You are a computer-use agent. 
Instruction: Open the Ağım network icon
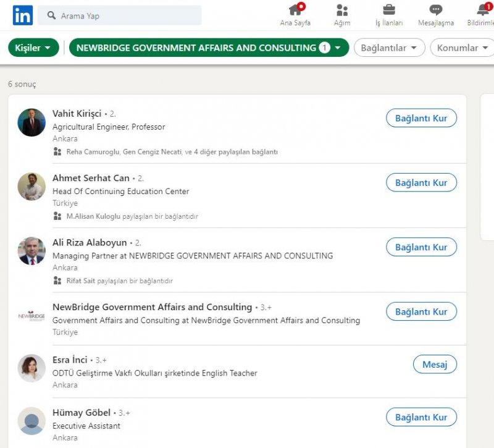click(342, 10)
